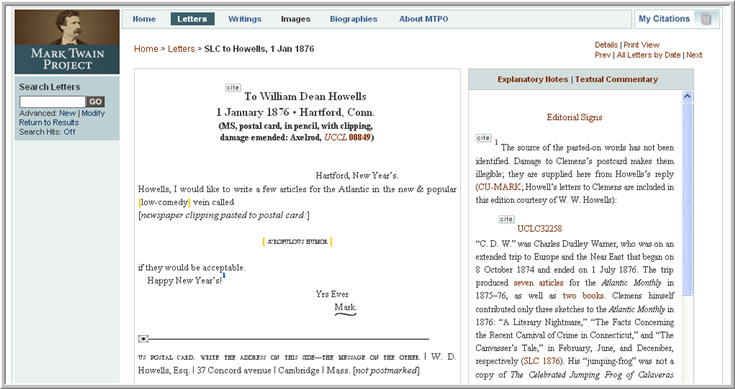The width and height of the screenshot is (735, 389).
Task: Open the Advanced New search link
Action: click(68, 113)
